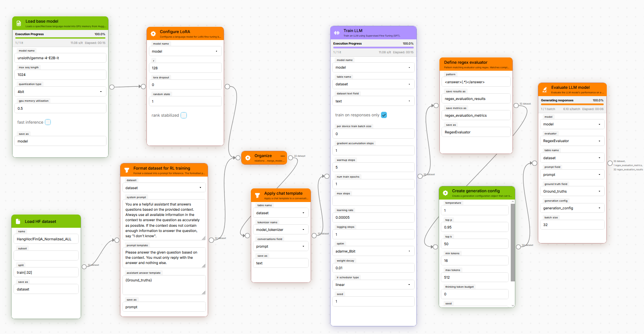Click the Load base model node icon
This screenshot has height=334, width=644.
(19, 23)
